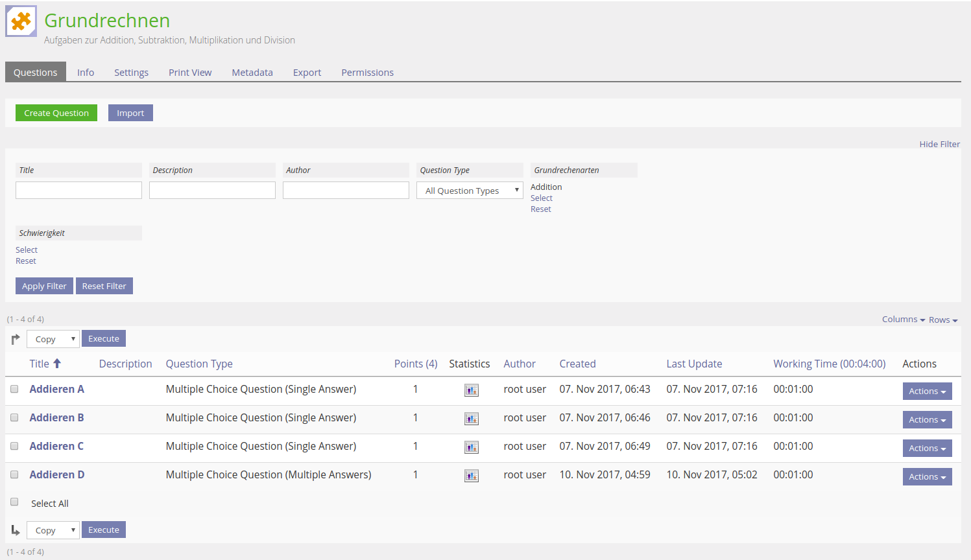
Task: Click the Title column sort arrow
Action: 57,364
